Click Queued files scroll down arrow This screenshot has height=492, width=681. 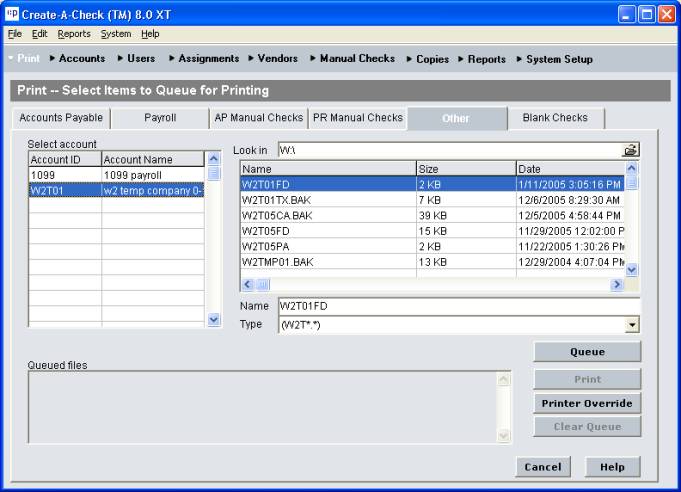tap(503, 435)
